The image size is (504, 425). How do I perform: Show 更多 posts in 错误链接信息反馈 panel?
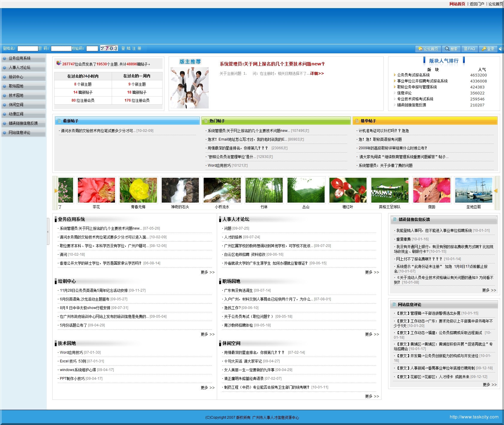tap(489, 290)
